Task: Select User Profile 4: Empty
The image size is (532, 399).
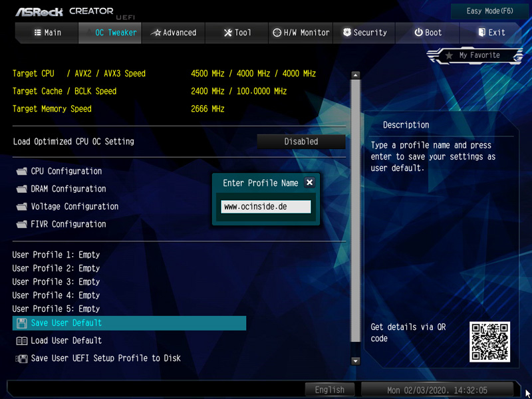Action: [56, 295]
